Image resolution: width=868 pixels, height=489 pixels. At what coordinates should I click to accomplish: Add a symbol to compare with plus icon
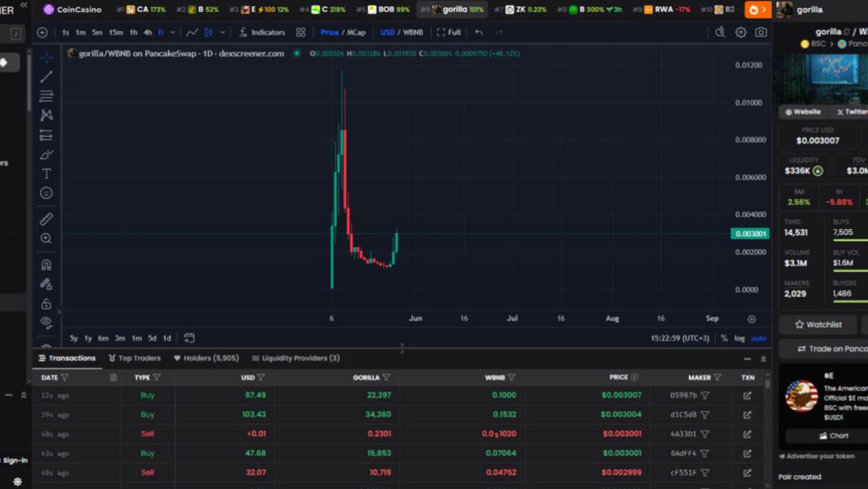click(42, 32)
